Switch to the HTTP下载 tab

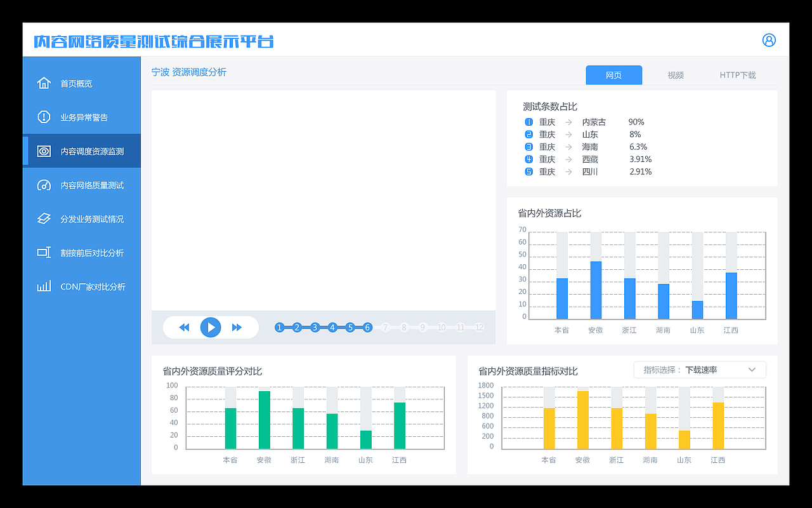point(738,75)
